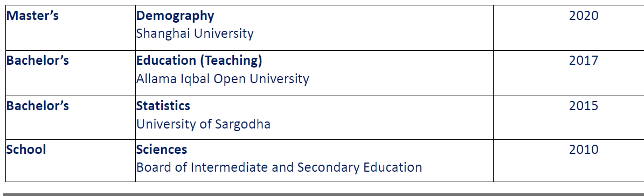Click the first Bachelor's label
The width and height of the screenshot is (644, 196).
[37, 60]
